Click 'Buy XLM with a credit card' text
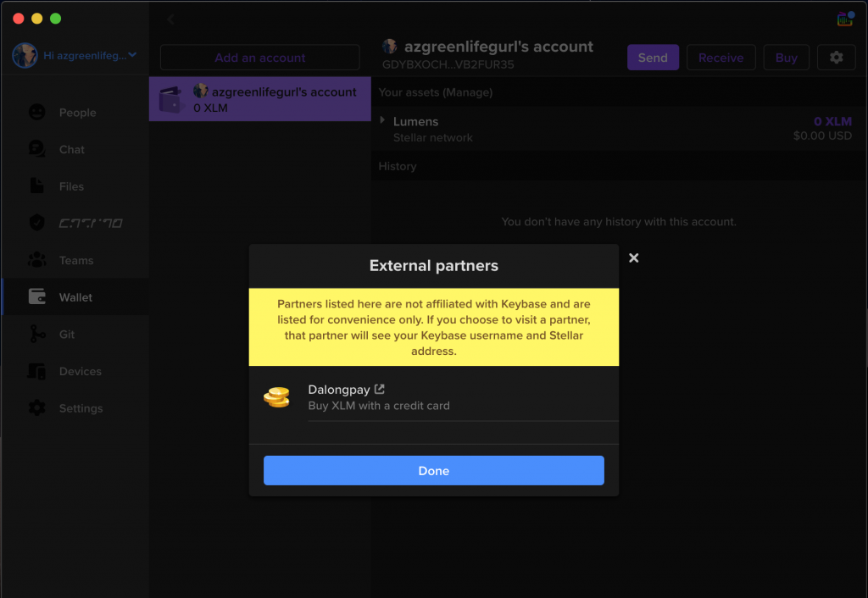 point(379,406)
